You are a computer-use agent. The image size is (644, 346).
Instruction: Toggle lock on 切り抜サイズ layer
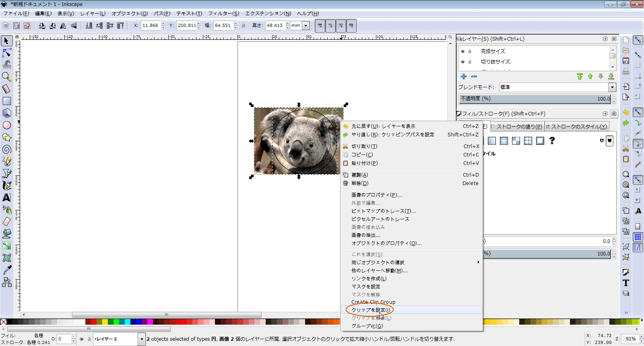469,62
